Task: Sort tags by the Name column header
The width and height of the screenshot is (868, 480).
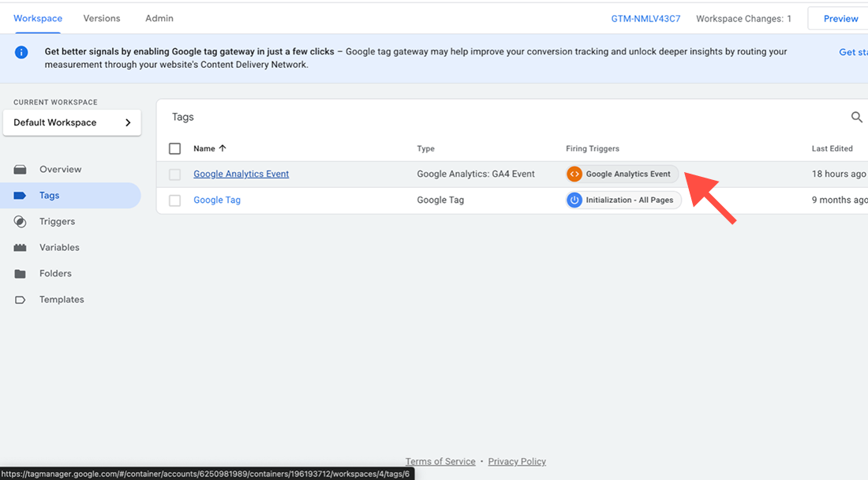Action: [204, 148]
